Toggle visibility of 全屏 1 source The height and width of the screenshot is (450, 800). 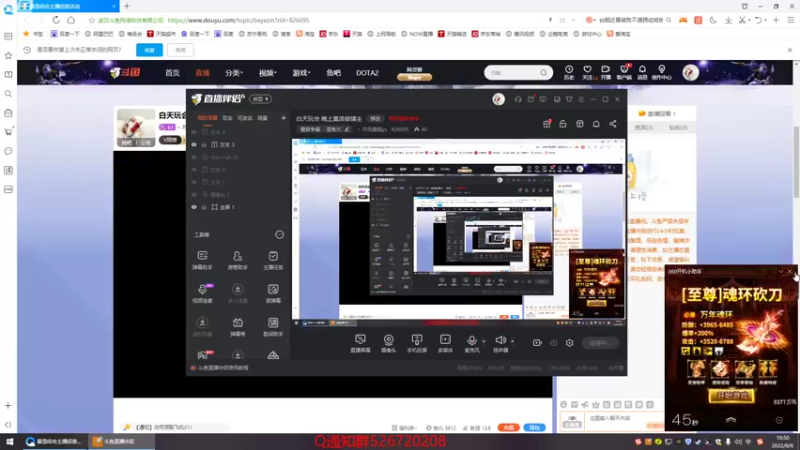pos(194,207)
